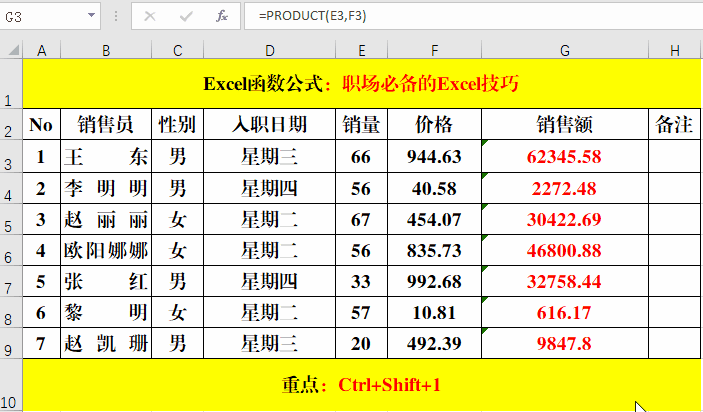Click quantity cell 33
Viewport: 703px width, 412px height.
click(361, 281)
